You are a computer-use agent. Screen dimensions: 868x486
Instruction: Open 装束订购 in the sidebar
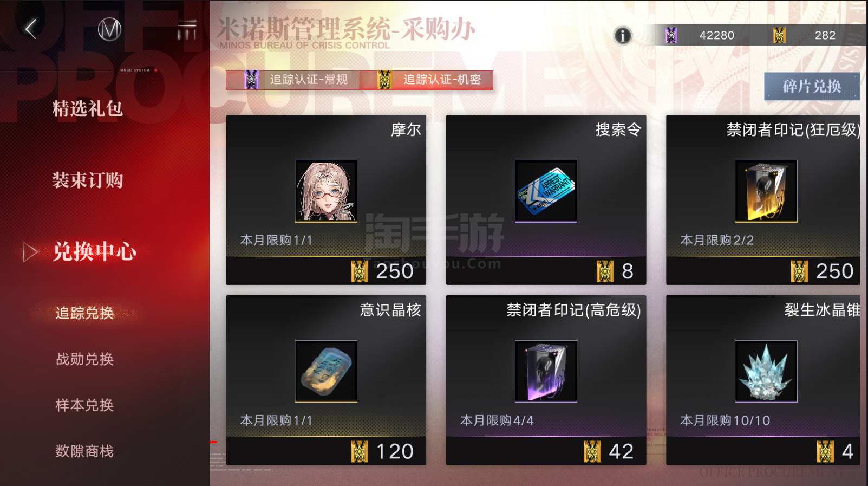88,180
